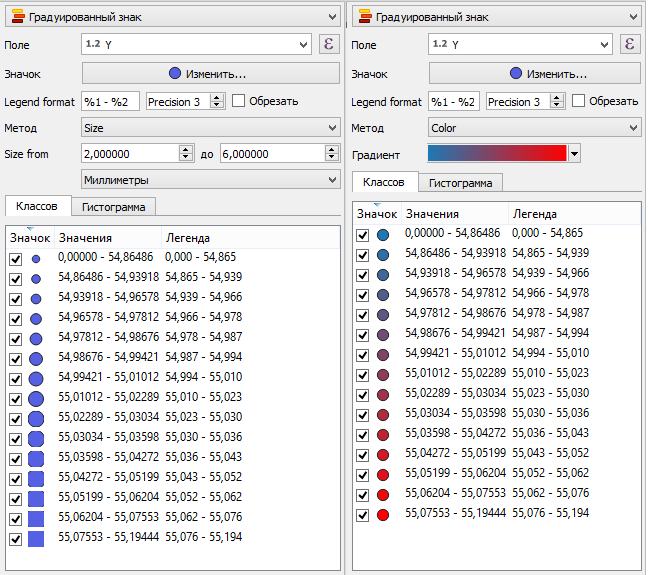This screenshot has width=648, height=575.
Task: Click Изменить... symbol button in right panel
Action: (x=535, y=74)
